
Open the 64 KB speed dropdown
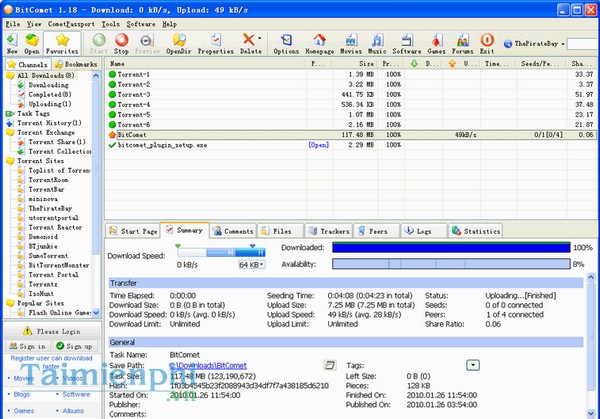point(252,265)
